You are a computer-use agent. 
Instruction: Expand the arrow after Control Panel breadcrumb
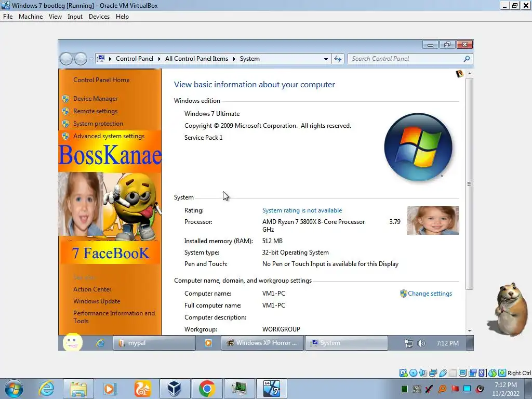point(159,59)
